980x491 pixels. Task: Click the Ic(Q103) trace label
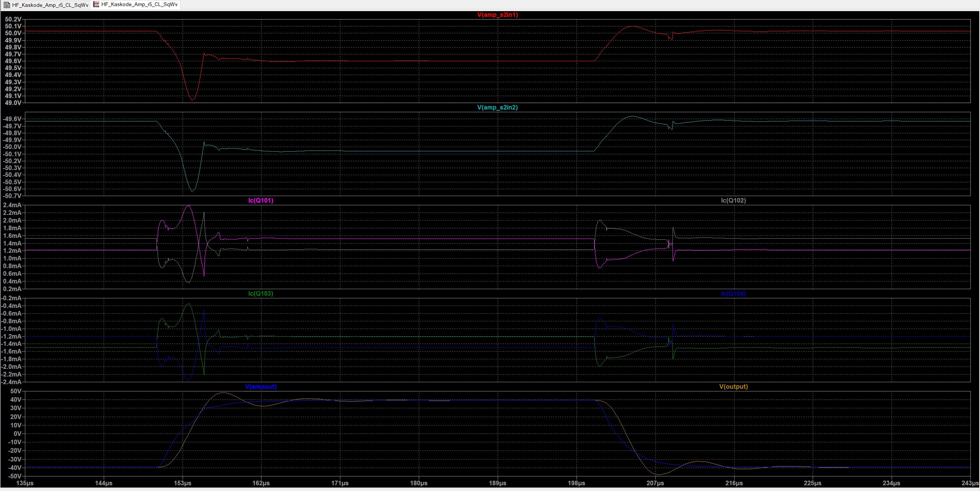tap(261, 293)
